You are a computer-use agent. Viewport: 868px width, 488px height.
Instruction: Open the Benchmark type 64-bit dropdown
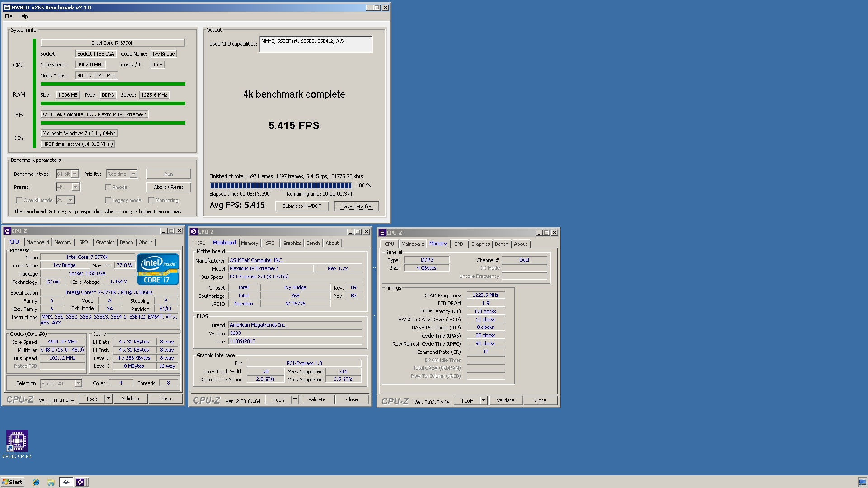pos(75,174)
